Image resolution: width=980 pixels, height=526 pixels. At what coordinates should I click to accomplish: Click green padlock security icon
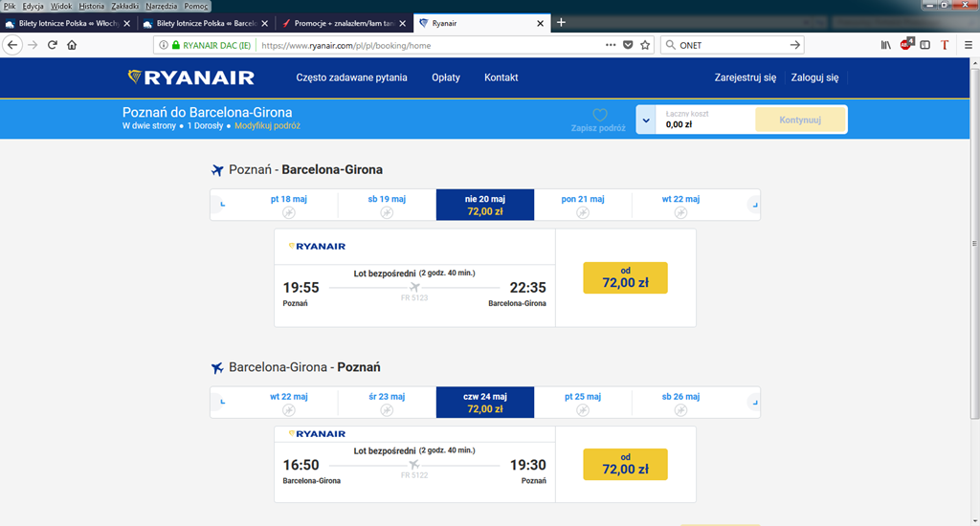(176, 45)
